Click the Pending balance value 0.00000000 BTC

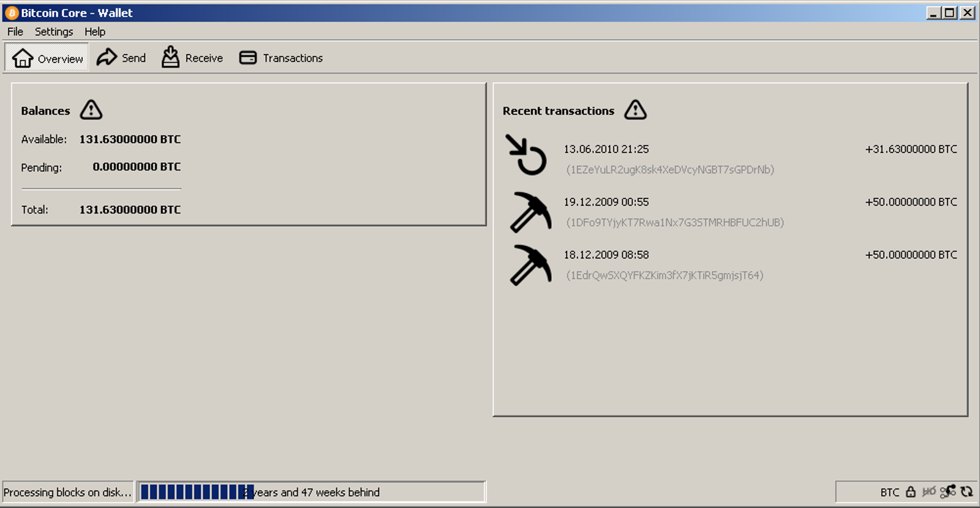pos(137,166)
